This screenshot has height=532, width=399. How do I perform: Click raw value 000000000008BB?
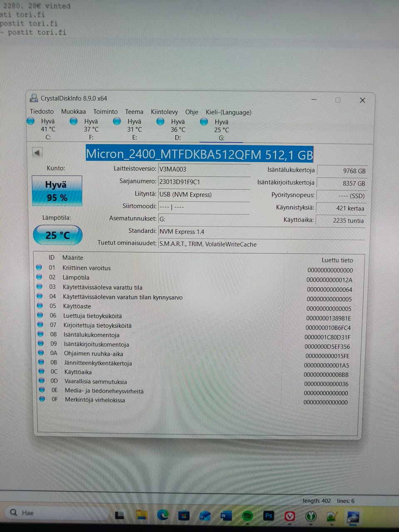point(326,374)
